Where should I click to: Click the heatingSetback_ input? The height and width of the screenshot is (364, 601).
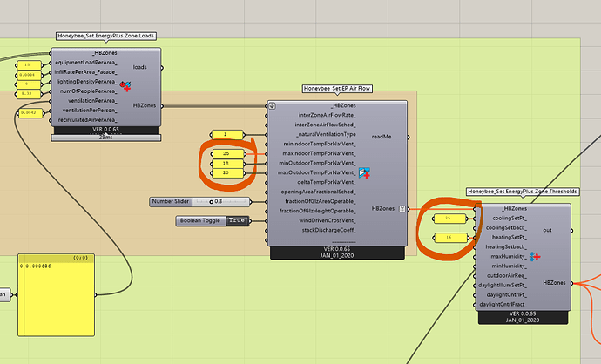coord(506,247)
